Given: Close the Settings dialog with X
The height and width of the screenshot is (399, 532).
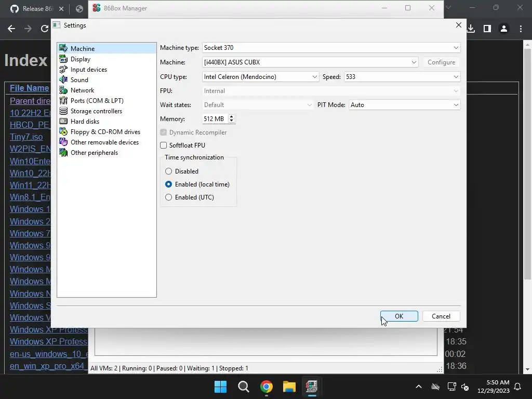Looking at the screenshot, I should 458,25.
